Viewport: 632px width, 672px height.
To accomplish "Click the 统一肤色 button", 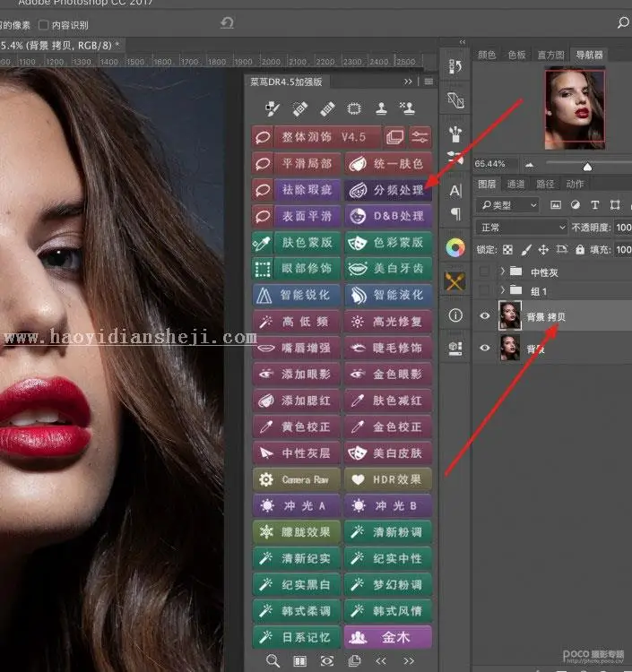I will pos(388,164).
